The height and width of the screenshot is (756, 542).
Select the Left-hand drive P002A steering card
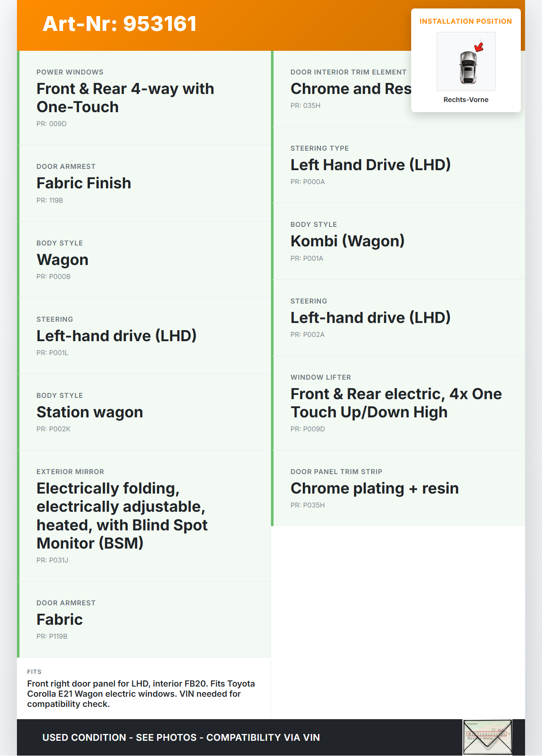point(398,317)
